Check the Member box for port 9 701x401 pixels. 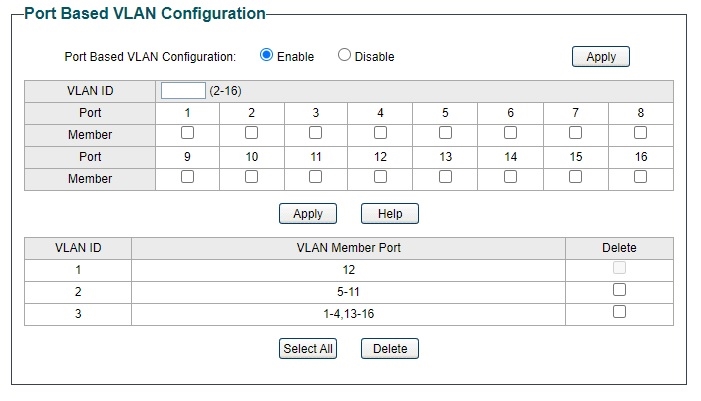click(187, 177)
